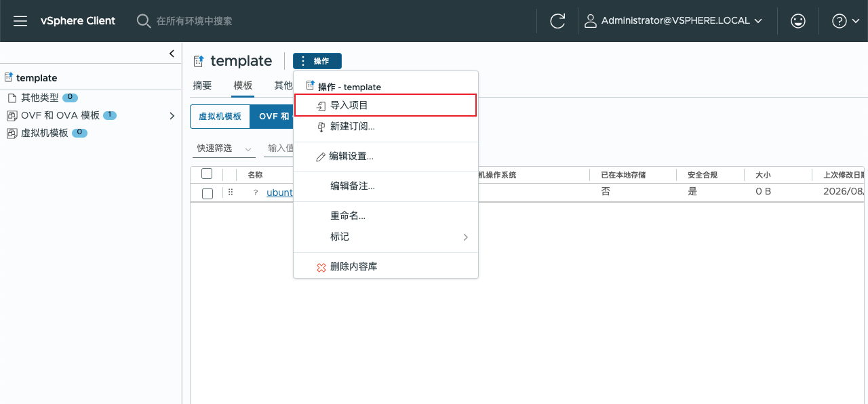Image resolution: width=868 pixels, height=404 pixels.
Task: Click the icon in 操作 - template header
Action: tap(311, 86)
